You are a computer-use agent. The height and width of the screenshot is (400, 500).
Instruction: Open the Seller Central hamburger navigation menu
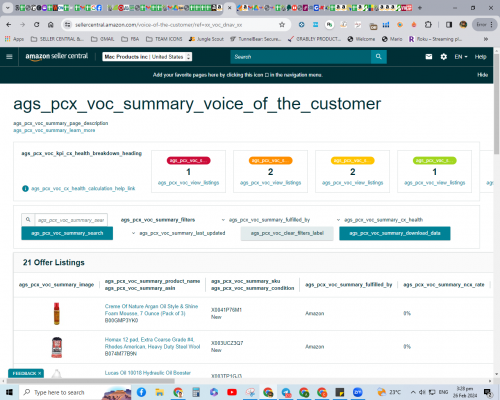pyautogui.click(x=9, y=57)
